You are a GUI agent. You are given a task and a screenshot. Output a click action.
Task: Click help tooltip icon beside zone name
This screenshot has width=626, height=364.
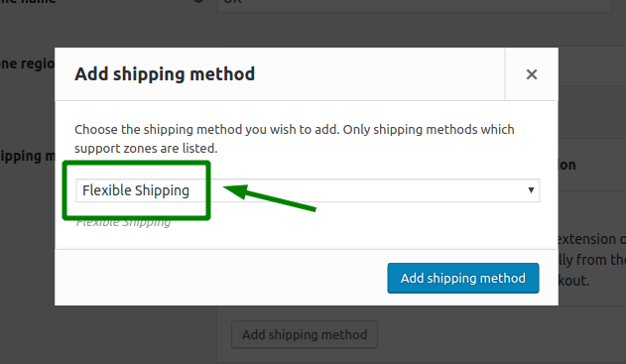click(198, 1)
